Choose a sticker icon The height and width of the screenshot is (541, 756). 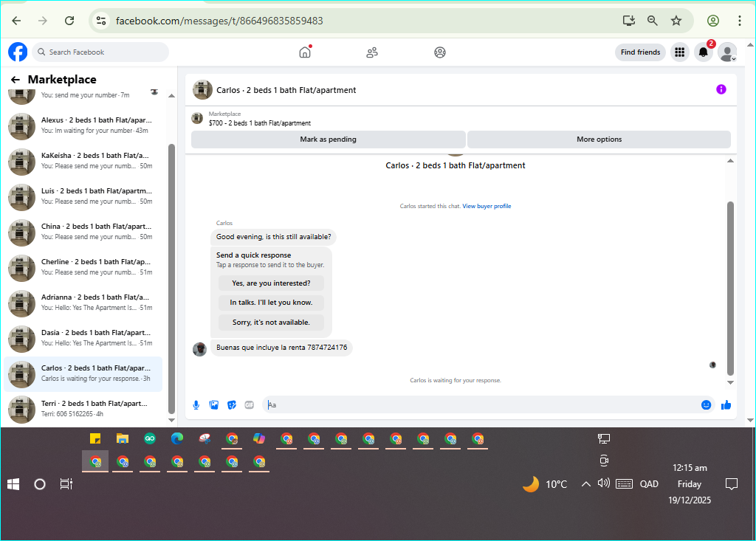click(232, 405)
